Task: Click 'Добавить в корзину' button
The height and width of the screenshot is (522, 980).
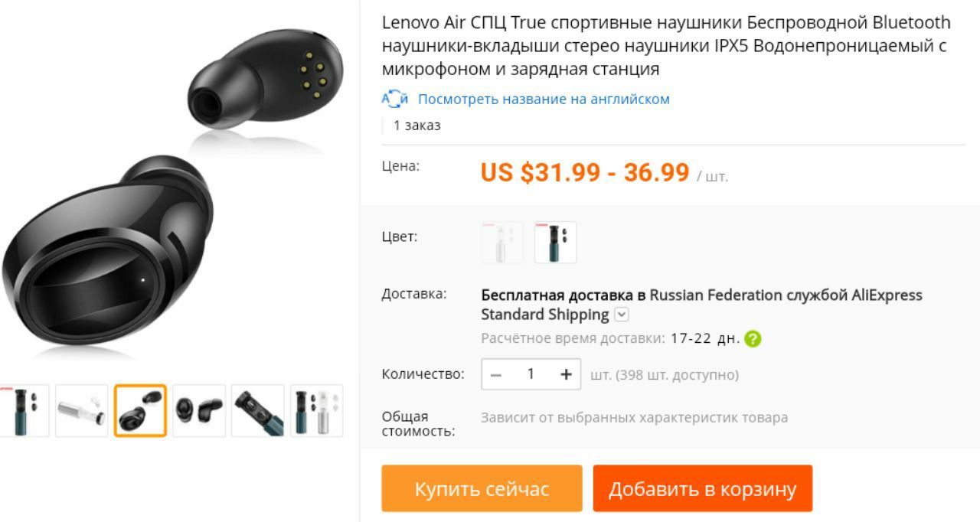Action: point(702,488)
